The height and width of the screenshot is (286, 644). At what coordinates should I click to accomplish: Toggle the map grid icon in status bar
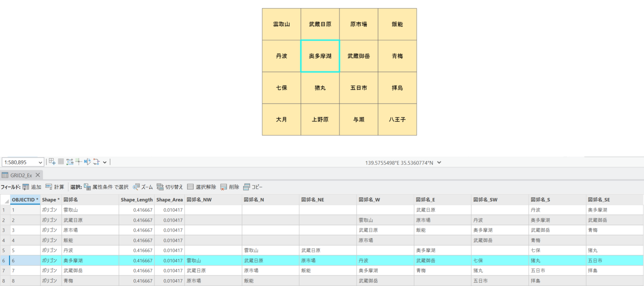[61, 162]
